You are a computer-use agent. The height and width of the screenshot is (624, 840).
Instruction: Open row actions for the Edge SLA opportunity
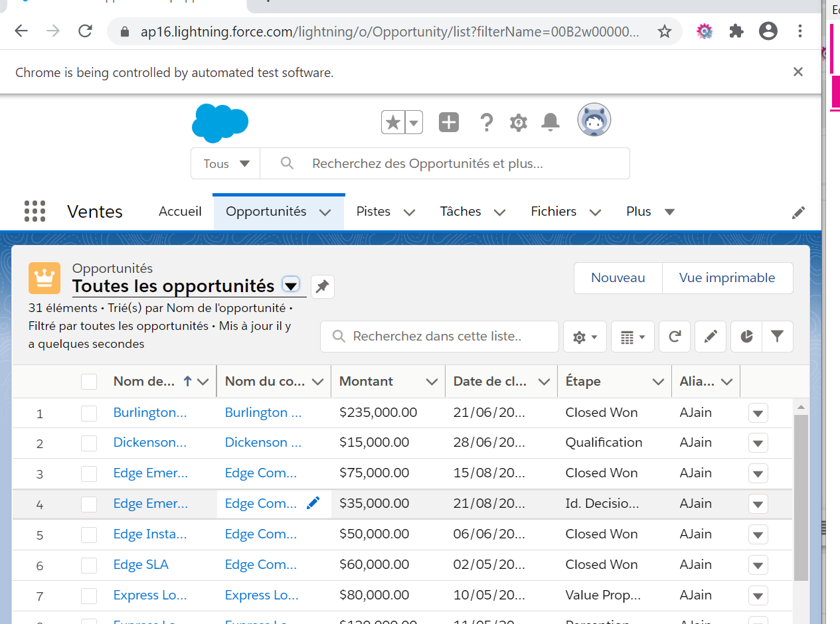[x=758, y=566]
